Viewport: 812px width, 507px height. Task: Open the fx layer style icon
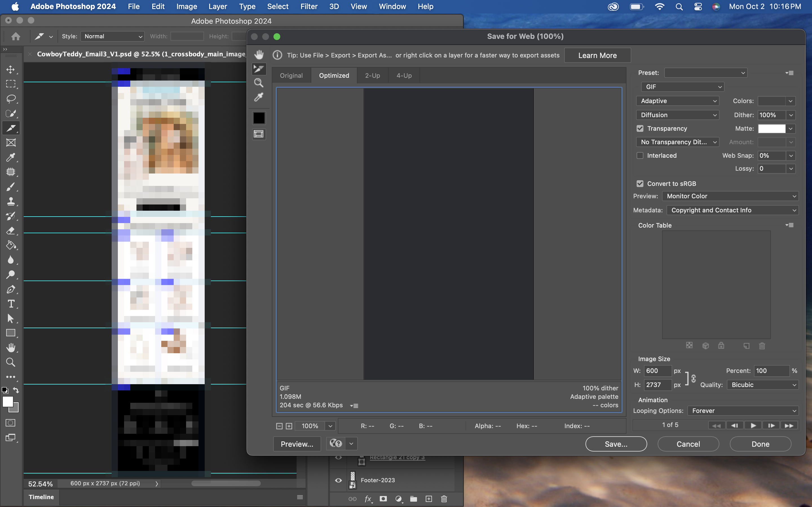pos(368,499)
